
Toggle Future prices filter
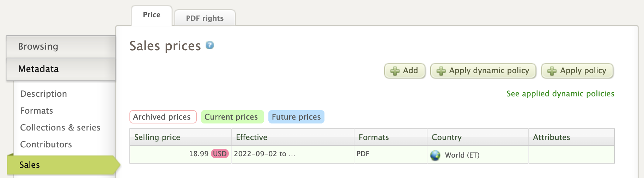(x=296, y=117)
